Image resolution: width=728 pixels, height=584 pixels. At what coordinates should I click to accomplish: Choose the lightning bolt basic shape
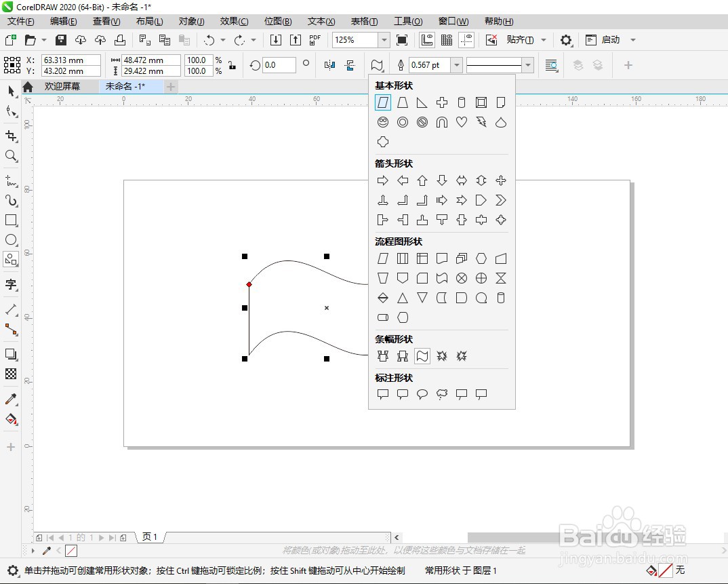[481, 122]
